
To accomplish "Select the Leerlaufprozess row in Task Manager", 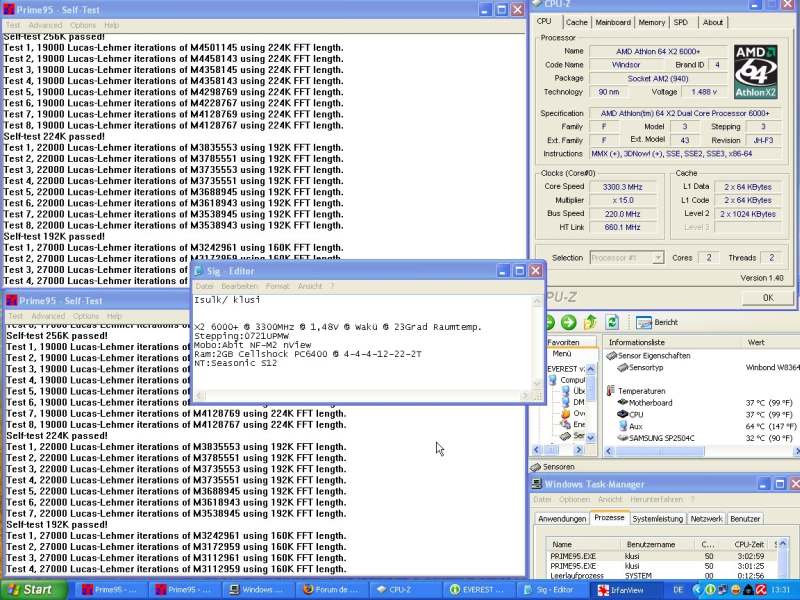I will coord(662,576).
